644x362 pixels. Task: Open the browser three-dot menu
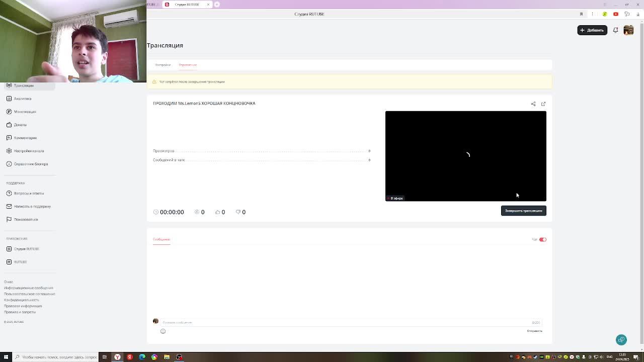(x=593, y=14)
